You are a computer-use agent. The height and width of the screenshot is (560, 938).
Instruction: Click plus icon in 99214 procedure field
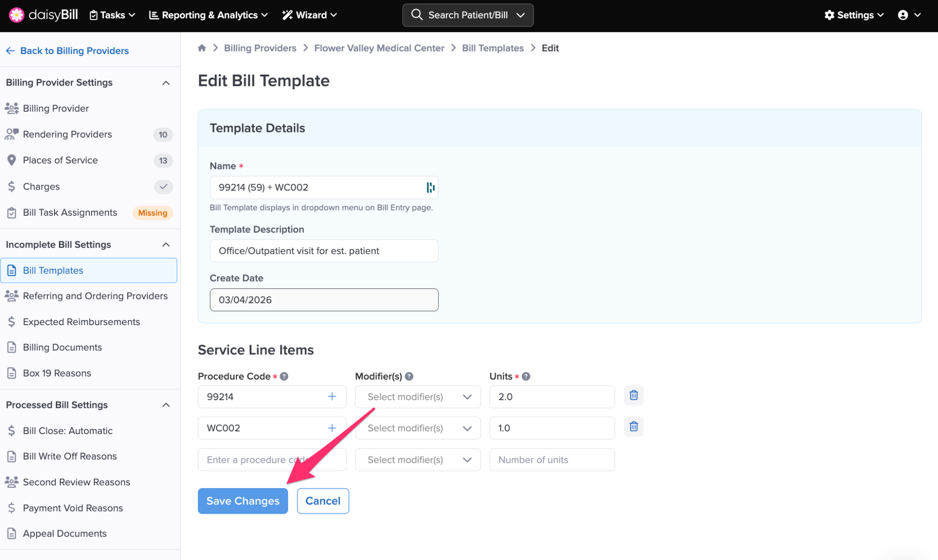point(332,397)
